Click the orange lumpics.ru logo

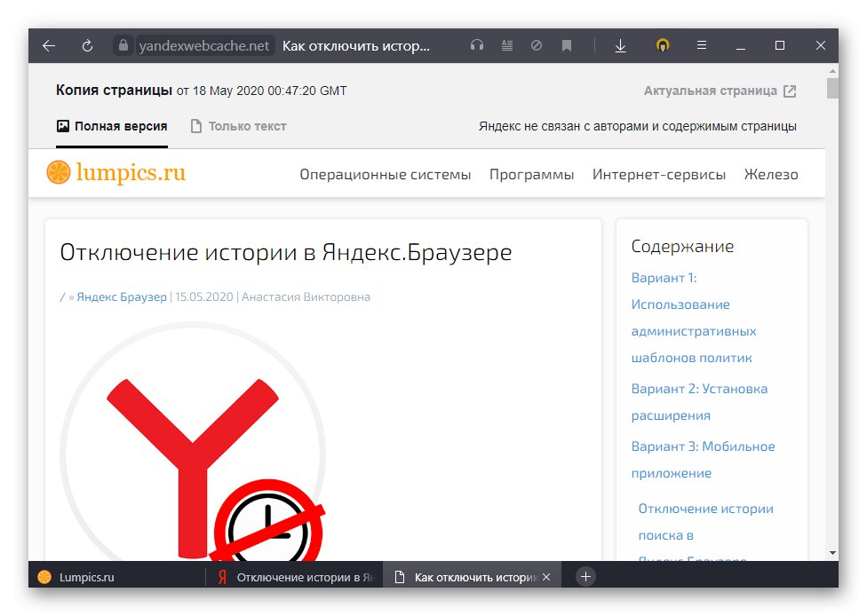click(116, 172)
